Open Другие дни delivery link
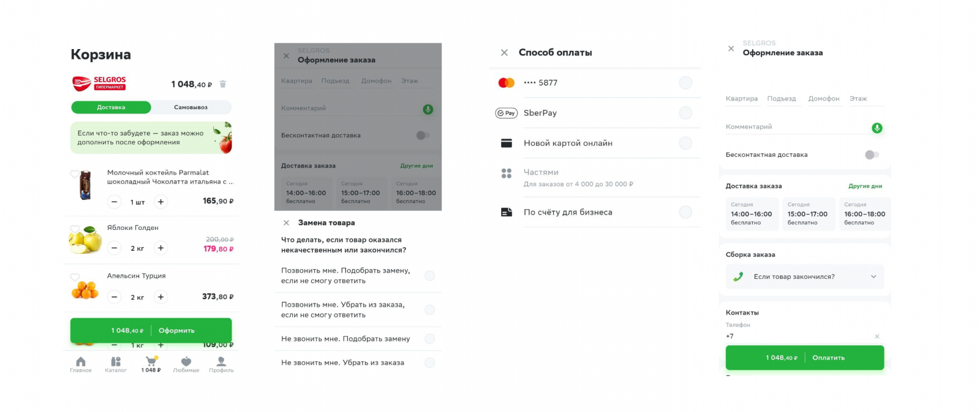Screen dimensions: 980x412 coord(865,186)
